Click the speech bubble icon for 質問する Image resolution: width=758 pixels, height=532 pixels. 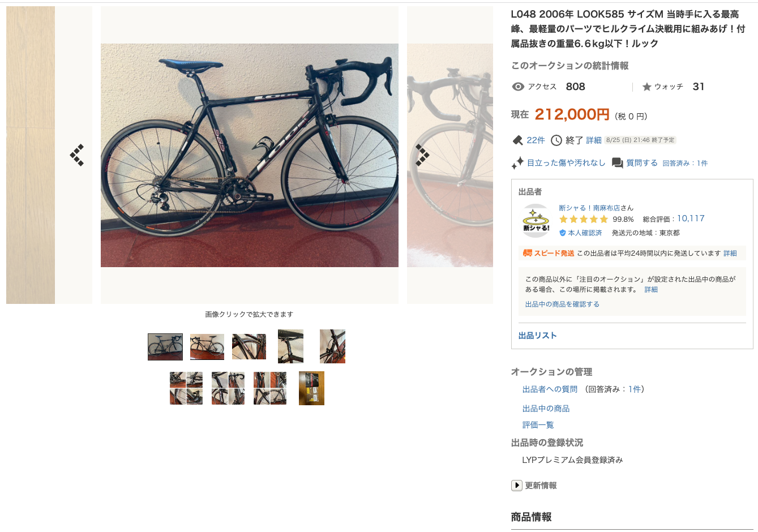(x=618, y=163)
